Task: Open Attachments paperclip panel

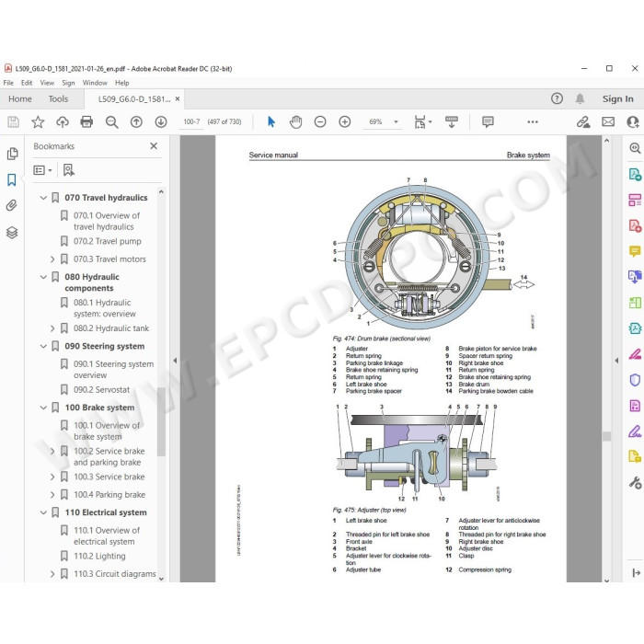Action: click(12, 205)
